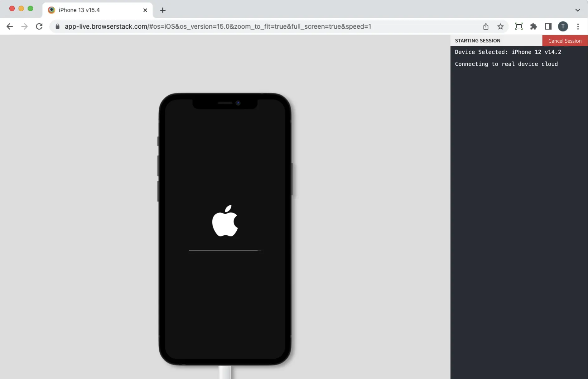Click the loading progress bar under the Apple logo
This screenshot has width=588, height=379.
tap(225, 251)
